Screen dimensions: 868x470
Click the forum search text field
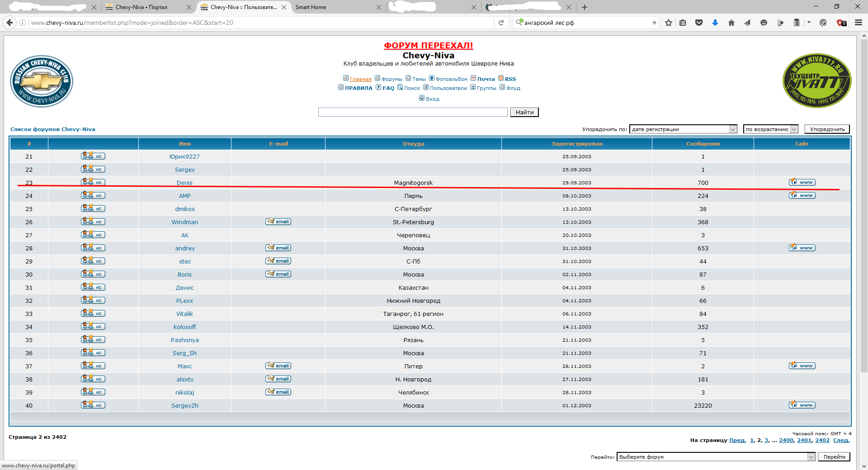[412, 112]
